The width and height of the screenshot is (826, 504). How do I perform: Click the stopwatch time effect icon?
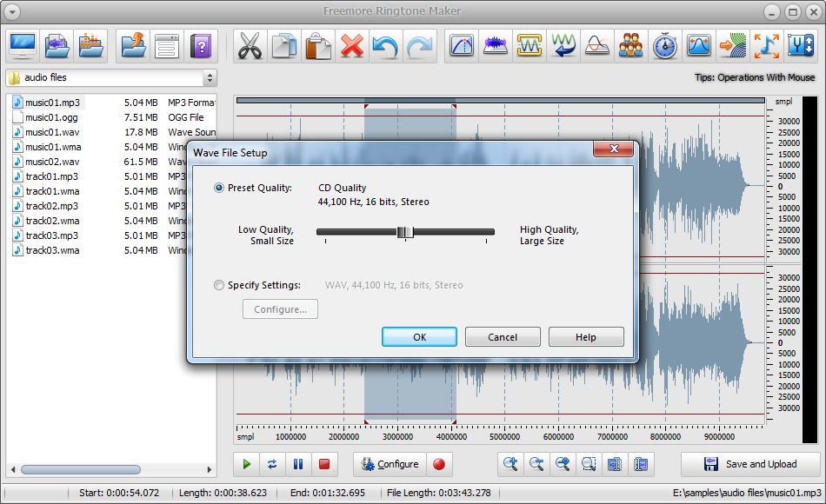point(665,46)
